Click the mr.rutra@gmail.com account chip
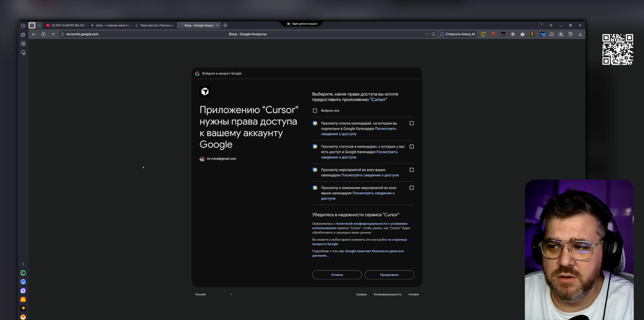This screenshot has width=644, height=320. (218, 159)
